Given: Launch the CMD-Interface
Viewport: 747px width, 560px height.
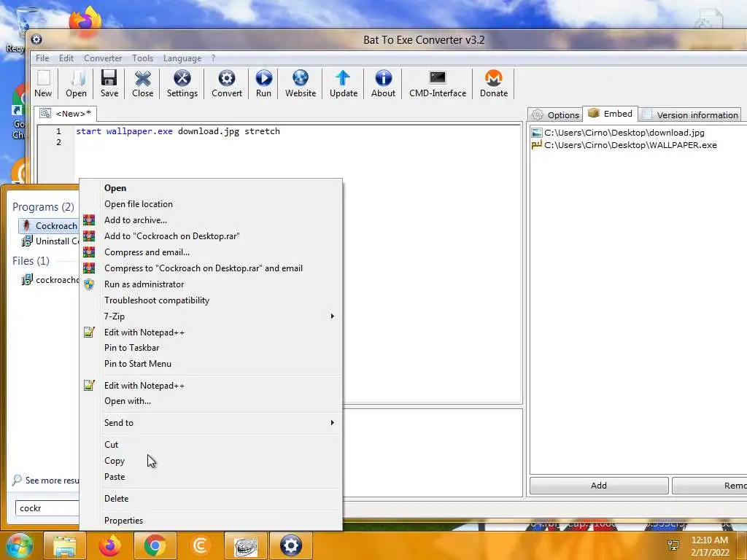Looking at the screenshot, I should pyautogui.click(x=438, y=84).
